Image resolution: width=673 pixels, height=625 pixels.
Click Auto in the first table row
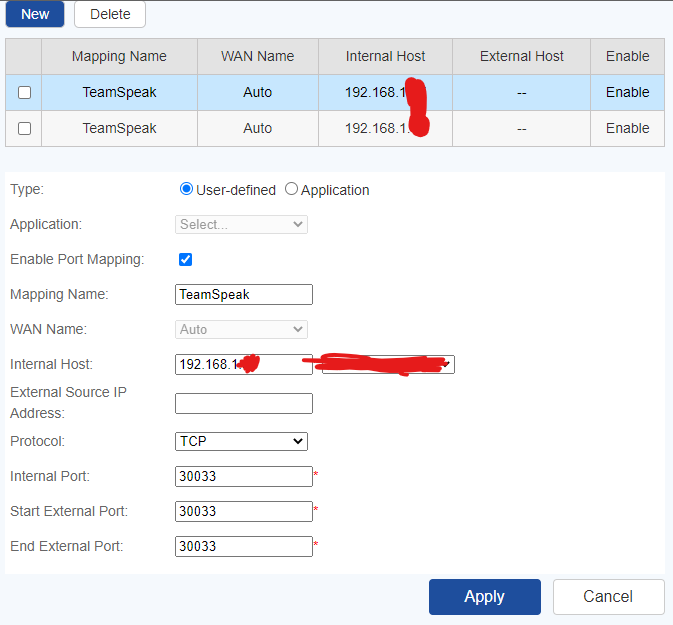pyautogui.click(x=258, y=92)
